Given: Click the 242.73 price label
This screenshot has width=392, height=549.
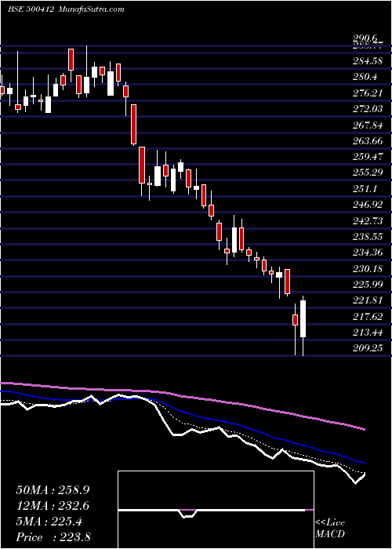Looking at the screenshot, I should click(x=368, y=220).
